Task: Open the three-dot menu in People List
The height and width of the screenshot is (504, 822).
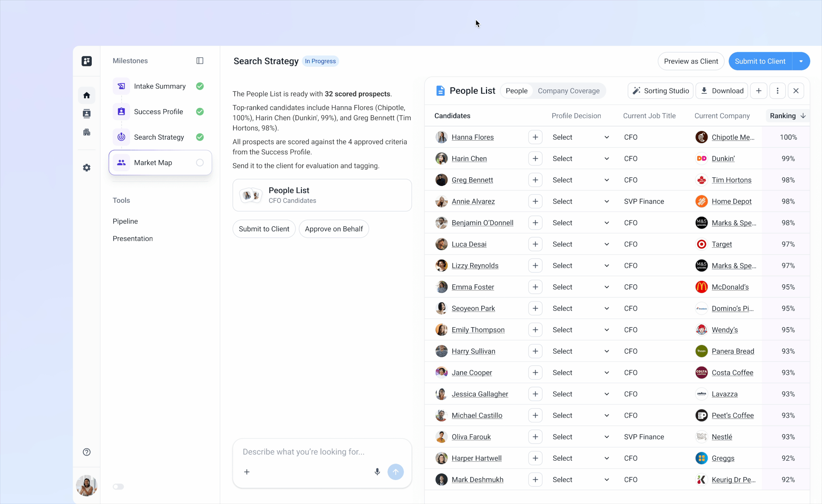Action: coord(777,91)
